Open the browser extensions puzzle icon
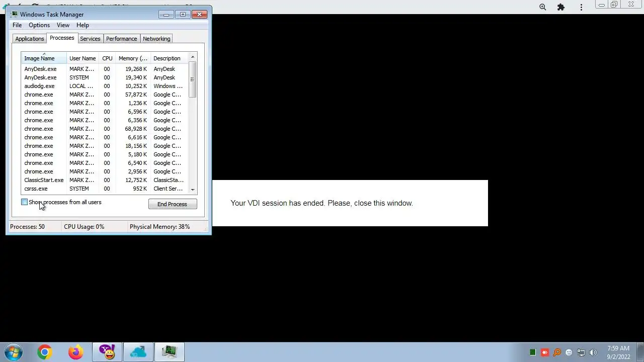644x362 pixels. pos(561,7)
